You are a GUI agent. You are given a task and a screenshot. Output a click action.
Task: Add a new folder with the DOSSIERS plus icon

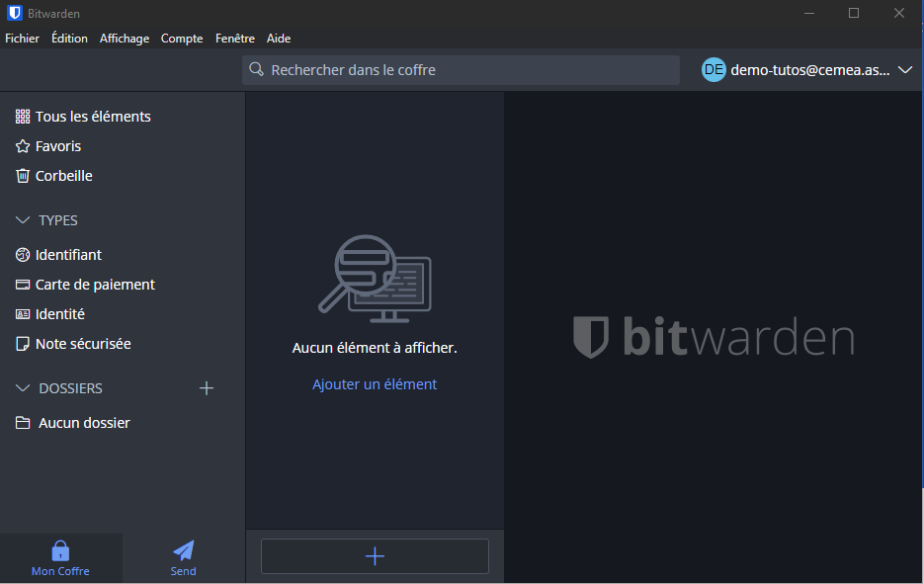coord(207,387)
